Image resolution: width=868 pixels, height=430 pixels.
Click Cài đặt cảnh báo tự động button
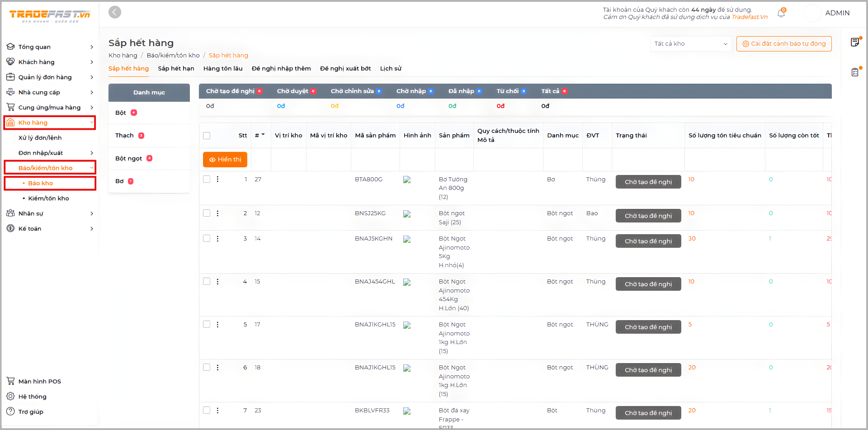tap(783, 44)
